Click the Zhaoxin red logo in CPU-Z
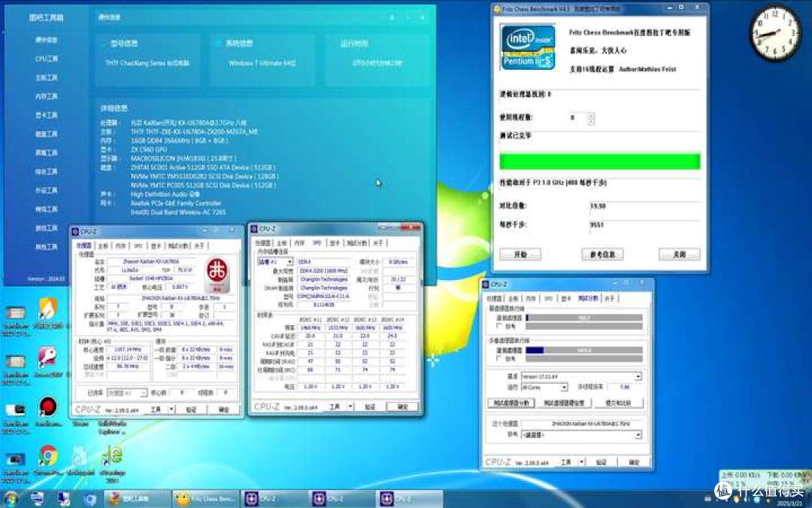Image resolution: width=812 pixels, height=508 pixels. (x=217, y=274)
